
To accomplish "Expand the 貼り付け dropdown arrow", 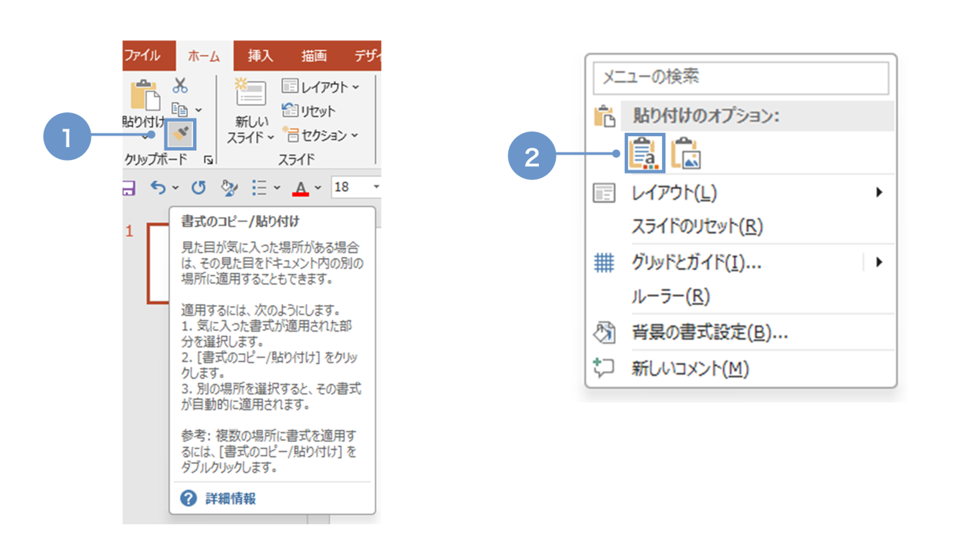I will [x=145, y=137].
